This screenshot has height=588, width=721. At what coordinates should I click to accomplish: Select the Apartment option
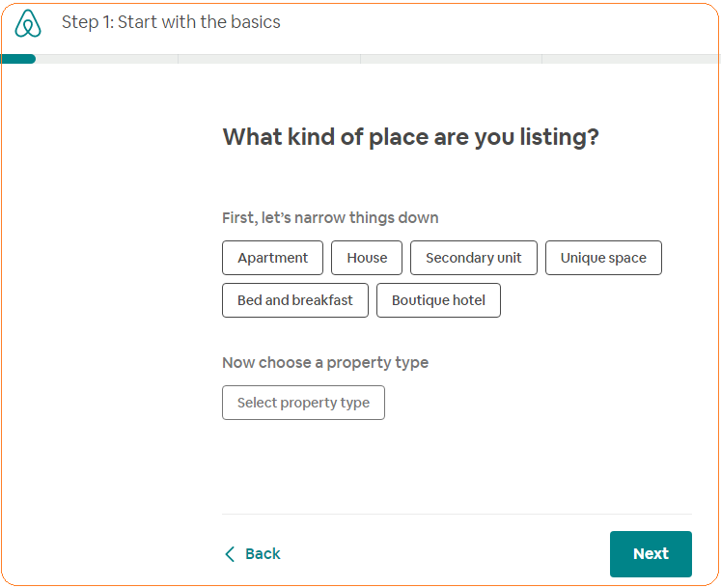[x=273, y=258]
